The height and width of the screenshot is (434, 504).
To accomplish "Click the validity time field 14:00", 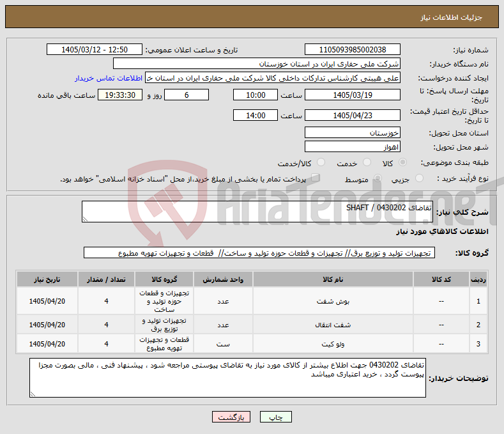I will click(x=256, y=115).
